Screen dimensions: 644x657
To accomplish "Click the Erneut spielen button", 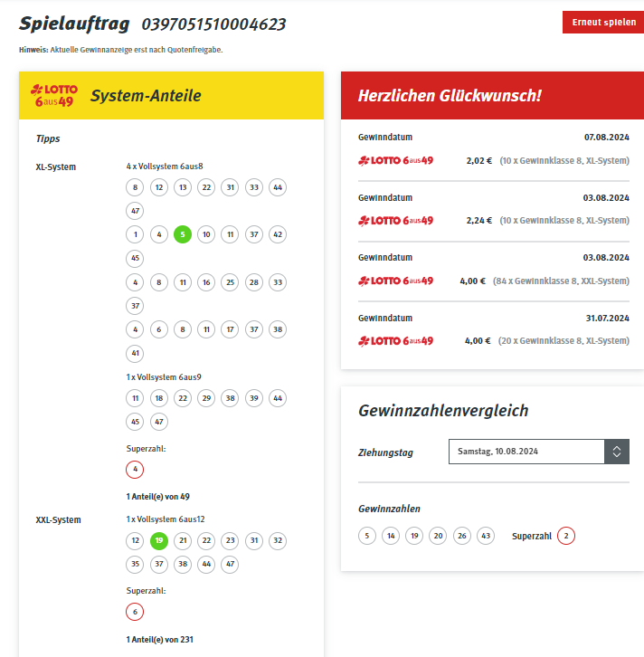I will [x=603, y=23].
